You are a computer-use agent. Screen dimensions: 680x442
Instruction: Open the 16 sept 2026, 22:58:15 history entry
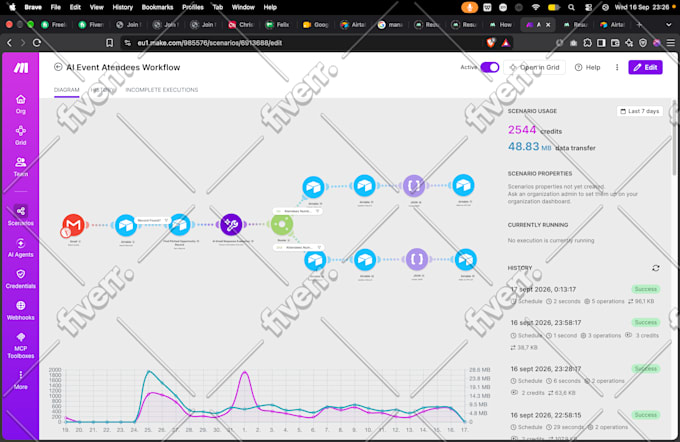[585, 426]
